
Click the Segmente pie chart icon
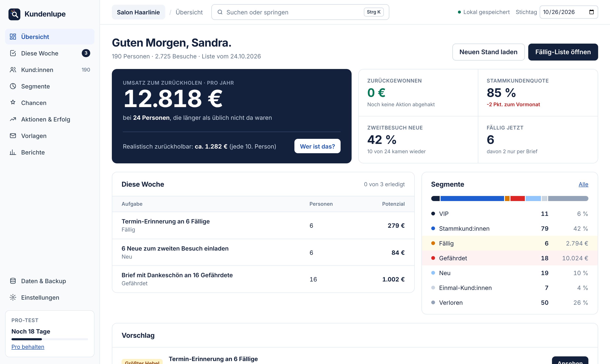coord(13,86)
